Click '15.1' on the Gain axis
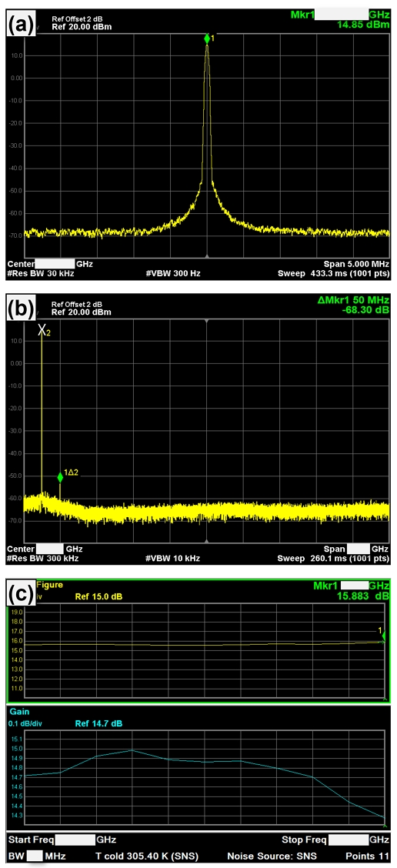The height and width of the screenshot is (868, 397). point(17,739)
